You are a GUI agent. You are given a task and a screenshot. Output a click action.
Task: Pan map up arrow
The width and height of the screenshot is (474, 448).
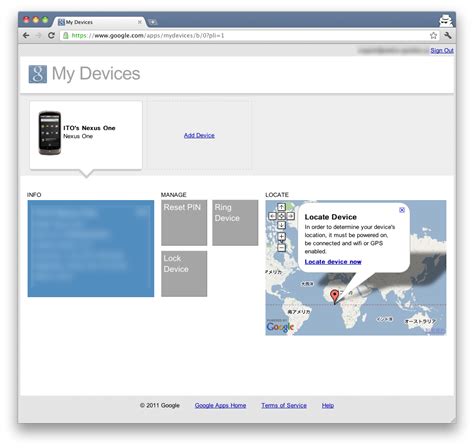281,207
